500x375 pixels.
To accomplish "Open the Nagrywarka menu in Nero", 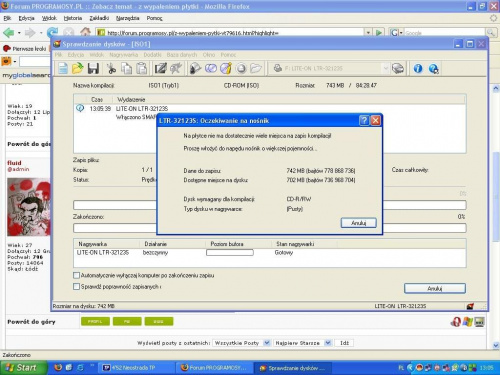I will pyautogui.click(x=123, y=55).
